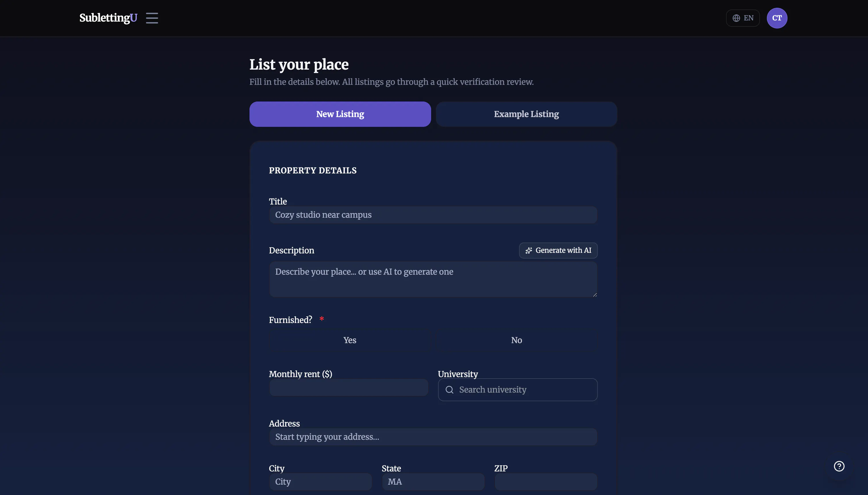Viewport: 868px width, 495px height.
Task: Click the globe language icon
Action: tap(736, 18)
